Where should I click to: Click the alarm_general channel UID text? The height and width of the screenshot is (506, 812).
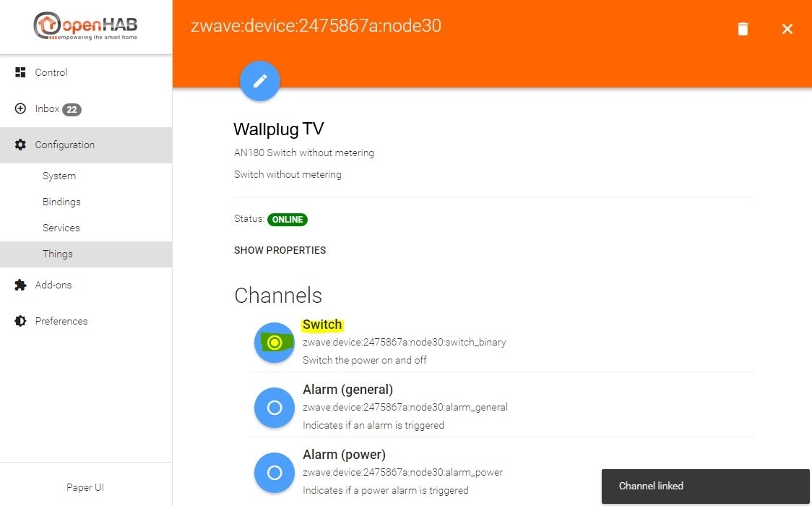point(405,407)
